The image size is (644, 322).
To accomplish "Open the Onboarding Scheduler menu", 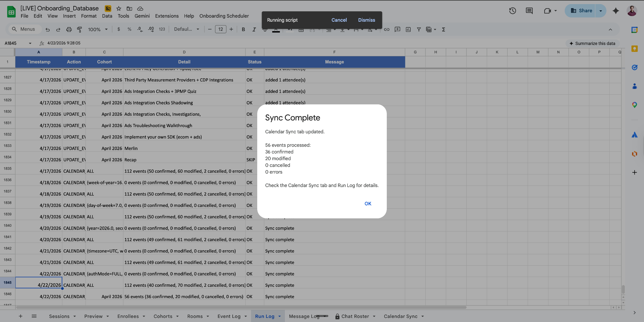I will pyautogui.click(x=224, y=16).
